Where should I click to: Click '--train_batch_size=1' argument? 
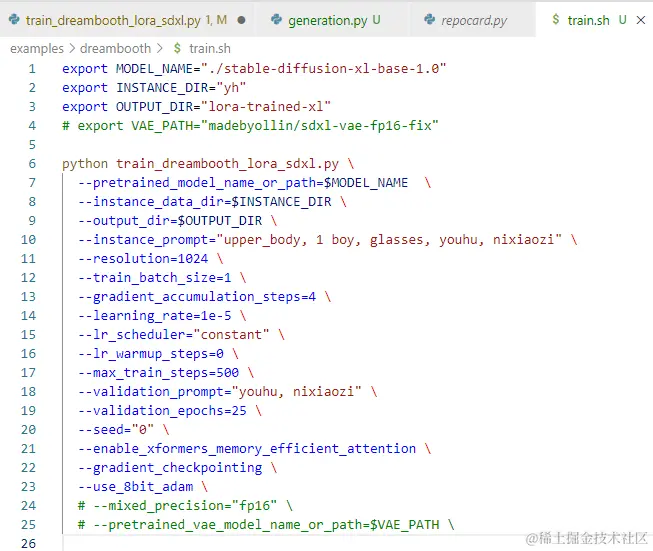(155, 278)
